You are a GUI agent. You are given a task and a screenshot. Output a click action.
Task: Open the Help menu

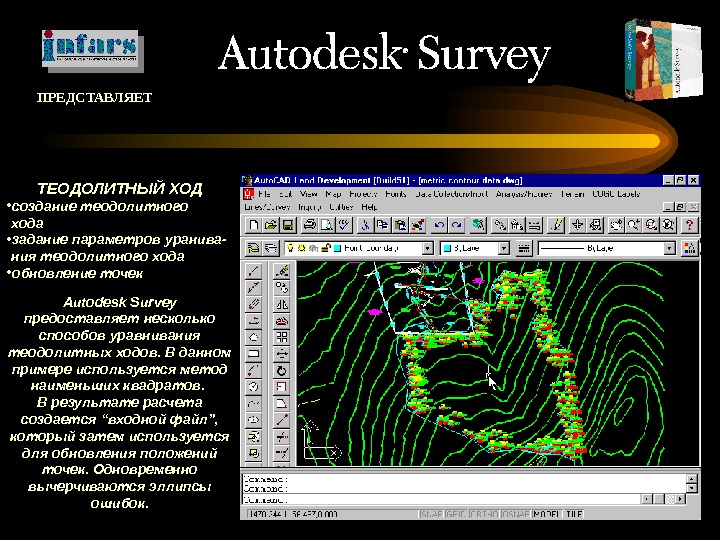tap(369, 207)
